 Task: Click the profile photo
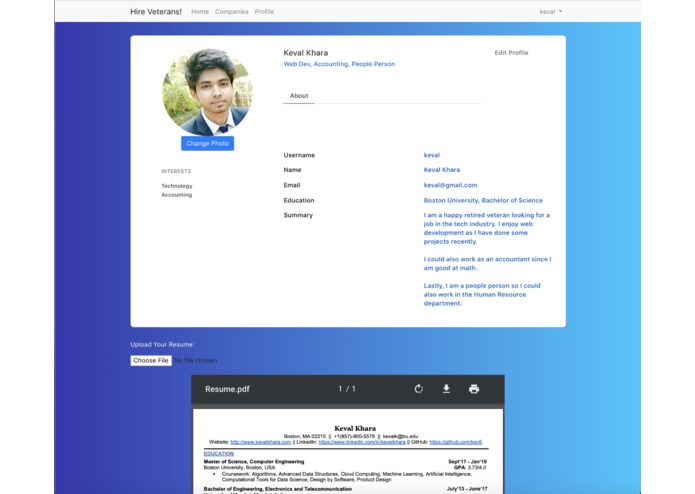tap(207, 92)
